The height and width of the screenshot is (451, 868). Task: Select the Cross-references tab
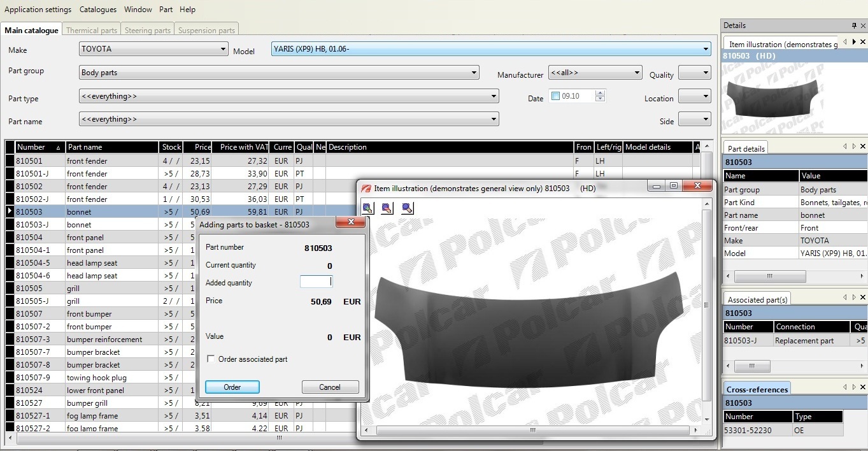point(757,389)
